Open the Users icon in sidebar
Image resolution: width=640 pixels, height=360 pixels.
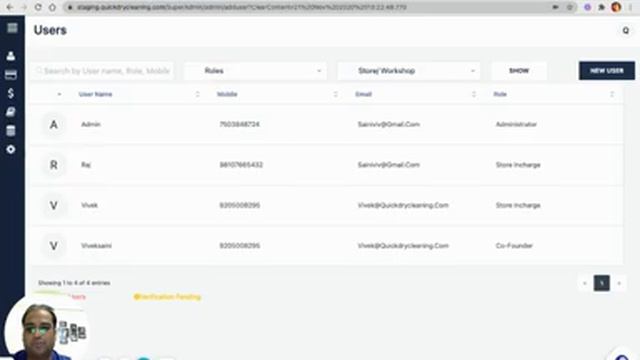click(11, 56)
